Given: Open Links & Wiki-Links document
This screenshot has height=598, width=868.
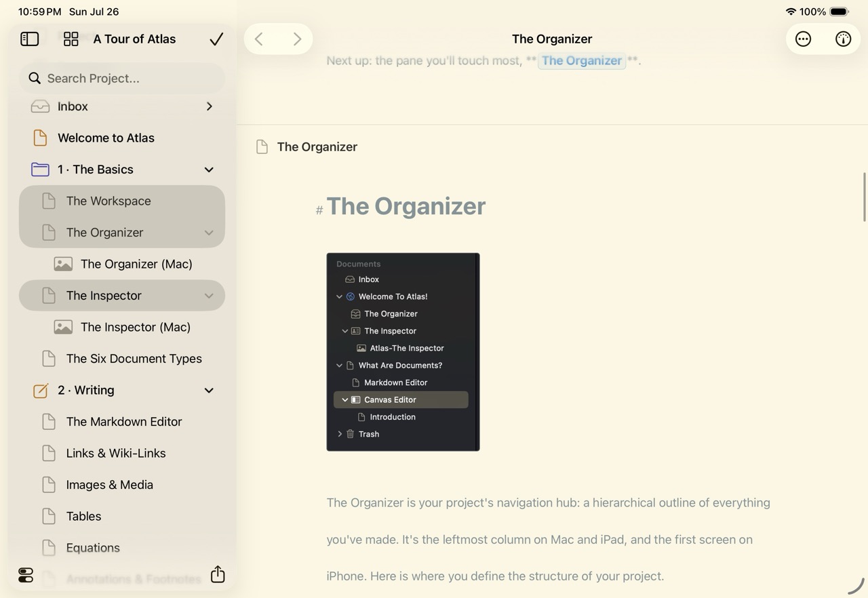Looking at the screenshot, I should pos(122,454).
